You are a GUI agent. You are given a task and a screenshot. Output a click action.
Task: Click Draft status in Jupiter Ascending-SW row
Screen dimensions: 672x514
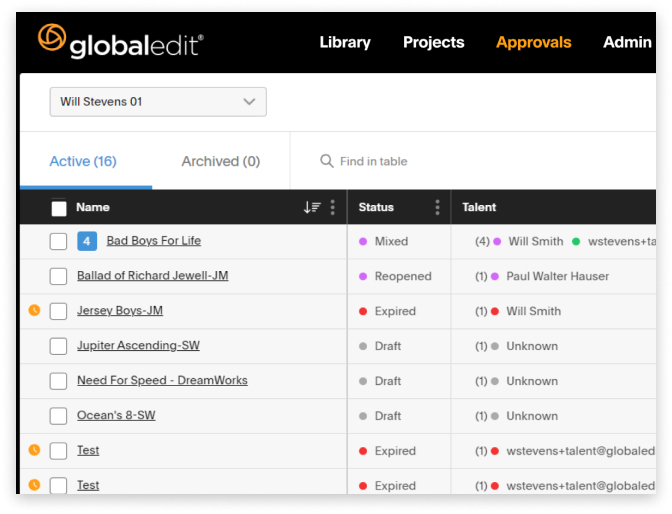point(380,346)
